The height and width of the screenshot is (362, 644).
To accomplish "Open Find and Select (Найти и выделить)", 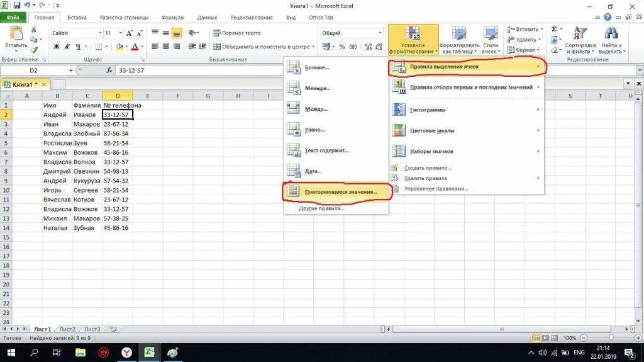I will click(611, 40).
